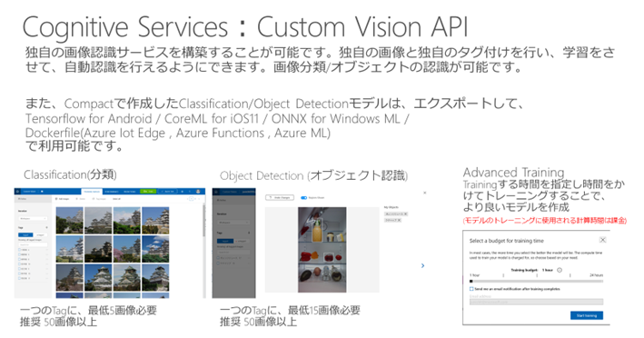Click Select all in Classification toolbar

pyautogui.click(x=116, y=199)
